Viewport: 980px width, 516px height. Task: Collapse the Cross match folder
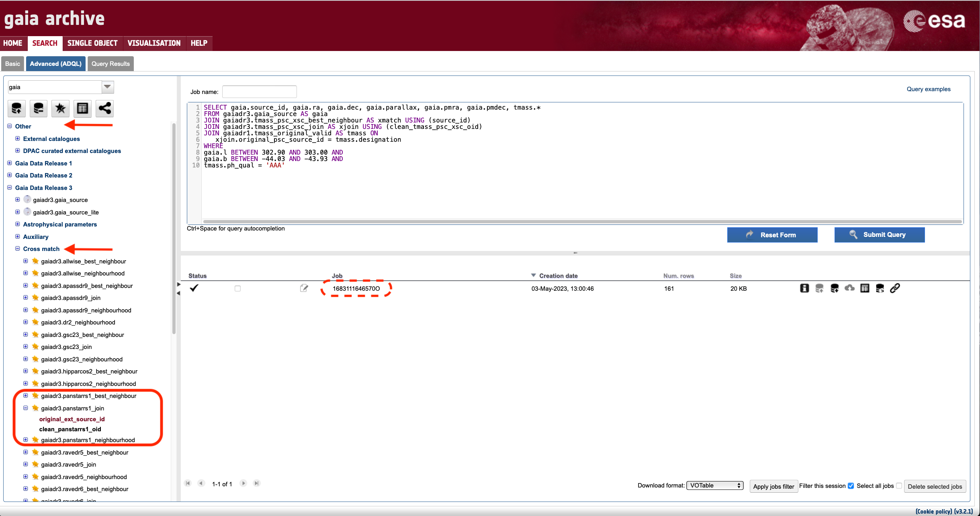(18, 249)
